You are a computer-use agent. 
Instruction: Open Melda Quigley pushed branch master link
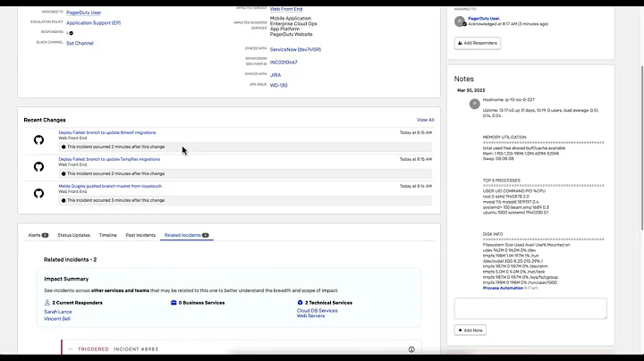tap(110, 186)
